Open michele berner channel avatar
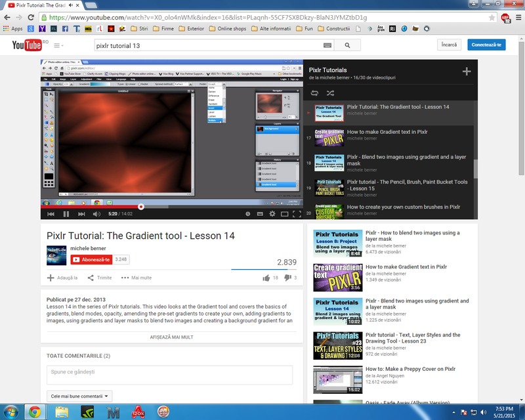The width and height of the screenshot is (525, 420). [x=56, y=255]
